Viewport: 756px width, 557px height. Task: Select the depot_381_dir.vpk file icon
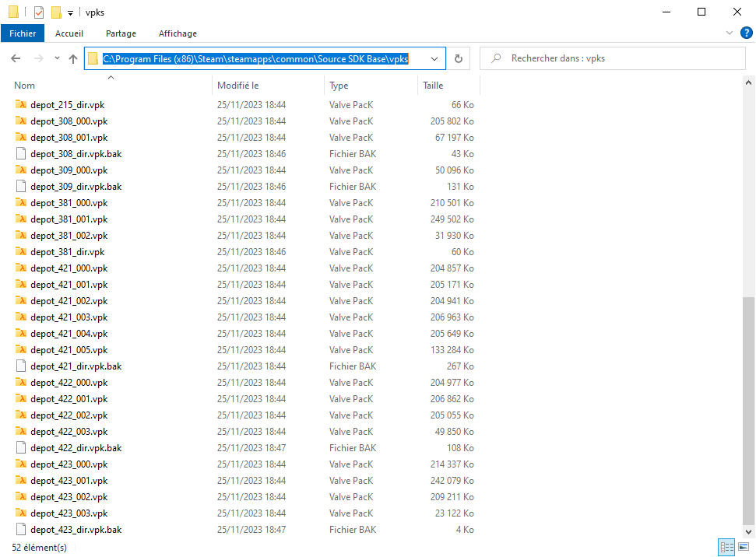tap(21, 251)
